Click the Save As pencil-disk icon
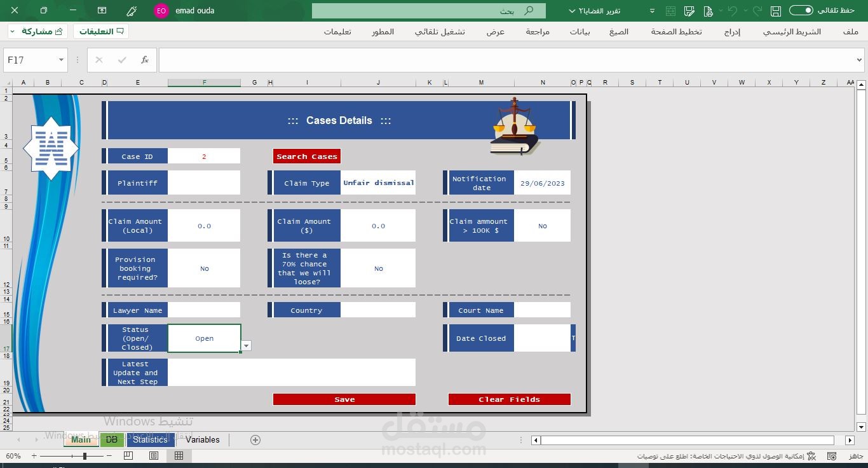 (x=689, y=11)
